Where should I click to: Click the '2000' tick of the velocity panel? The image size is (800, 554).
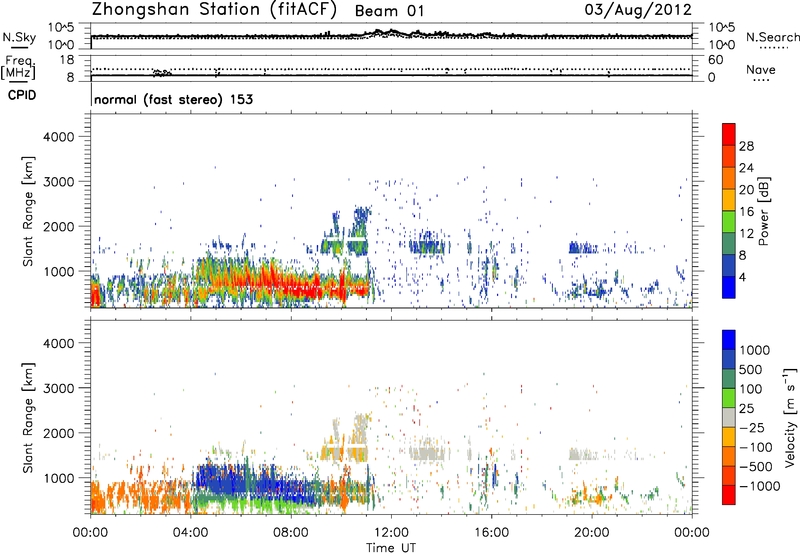pos(59,433)
